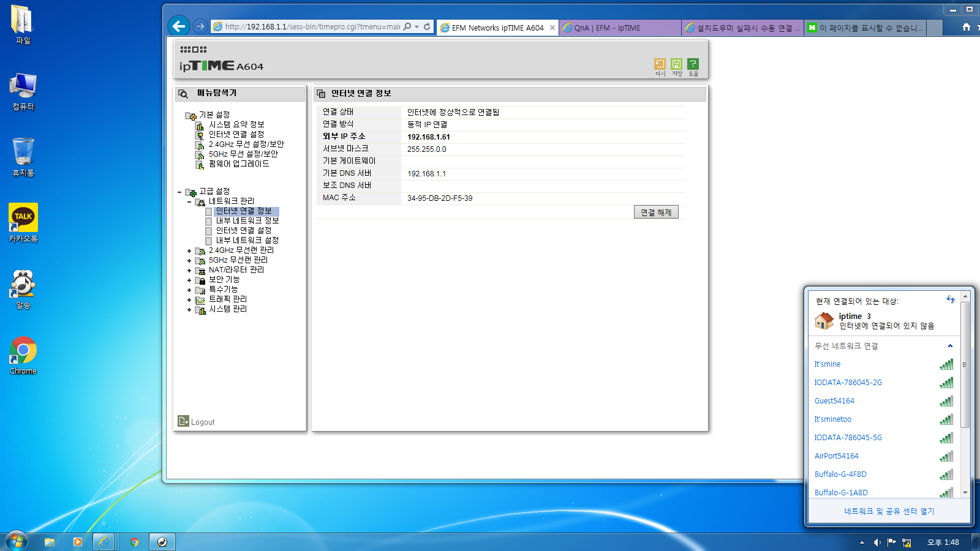Screen dimensions: 980x551
Task: Click the green save icon in ipTIME header
Action: pyautogui.click(x=676, y=64)
